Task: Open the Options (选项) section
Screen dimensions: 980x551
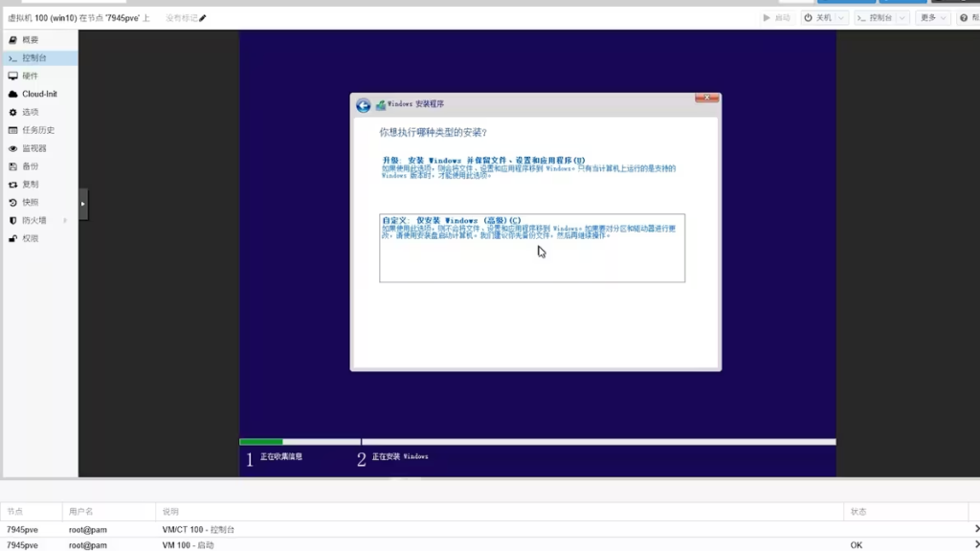Action: [31, 112]
